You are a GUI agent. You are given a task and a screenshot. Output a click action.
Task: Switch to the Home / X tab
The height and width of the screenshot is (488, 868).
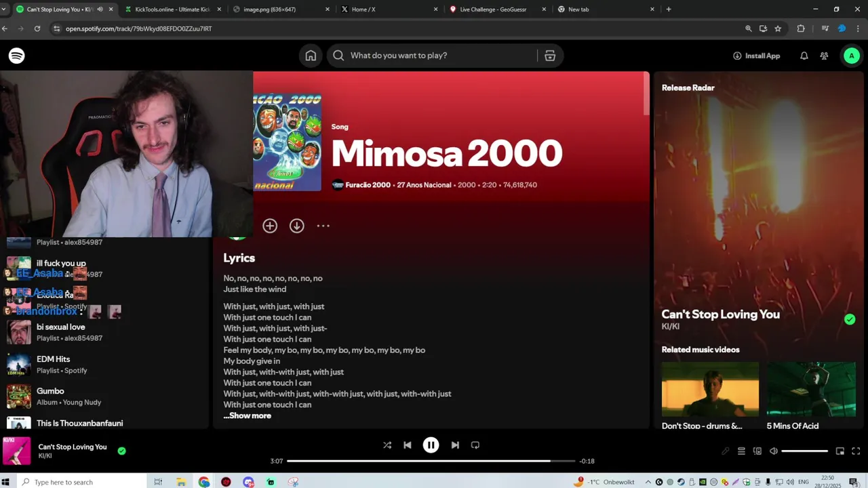tap(390, 9)
